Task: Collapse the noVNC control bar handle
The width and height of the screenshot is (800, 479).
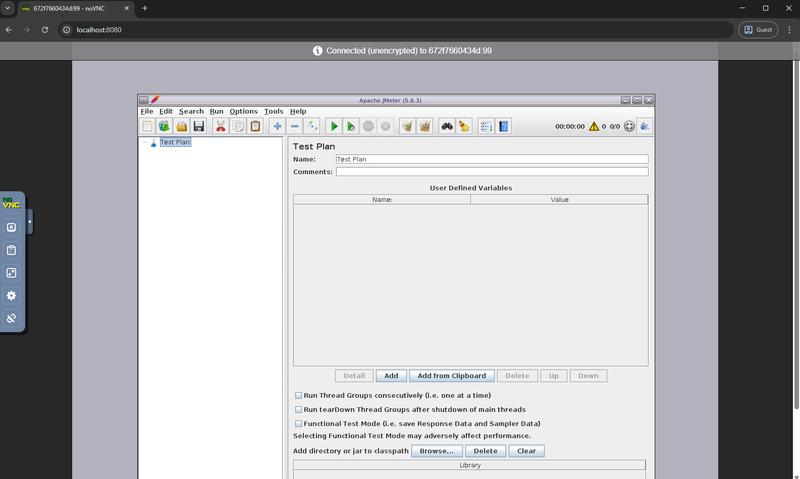Action: pos(30,222)
